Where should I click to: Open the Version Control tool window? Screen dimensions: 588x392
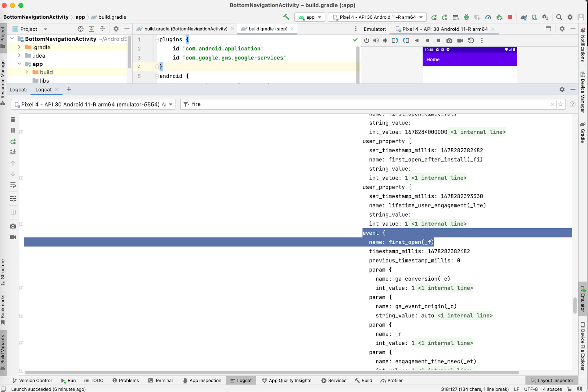coord(32,380)
